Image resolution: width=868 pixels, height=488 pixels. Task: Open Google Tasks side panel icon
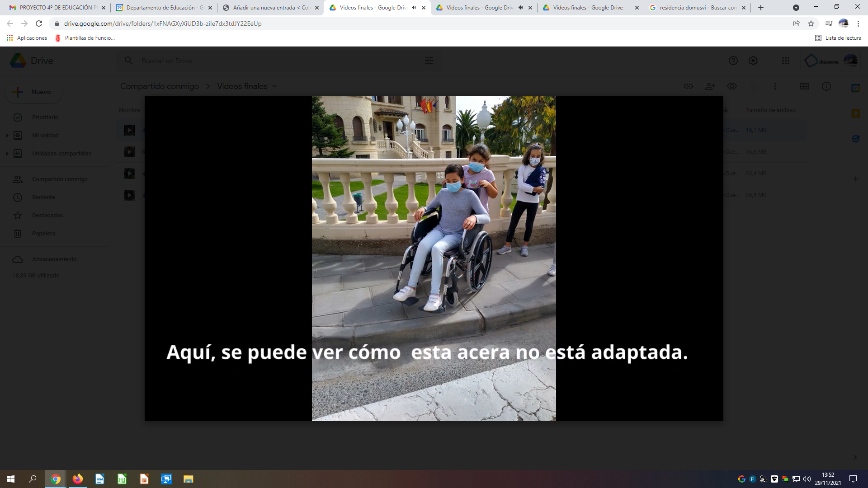click(x=856, y=139)
